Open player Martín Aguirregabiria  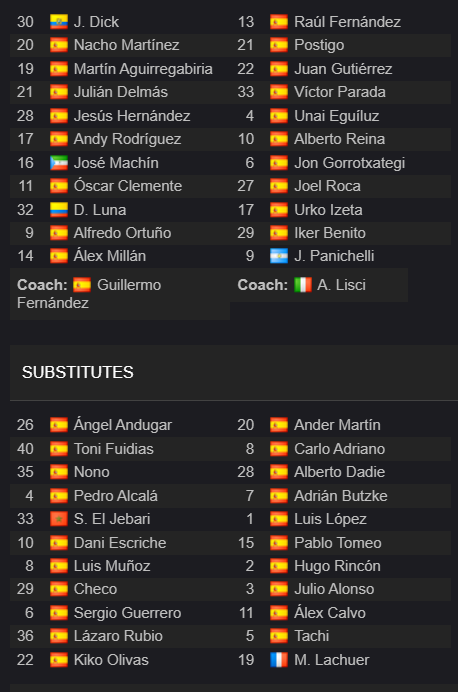143,69
